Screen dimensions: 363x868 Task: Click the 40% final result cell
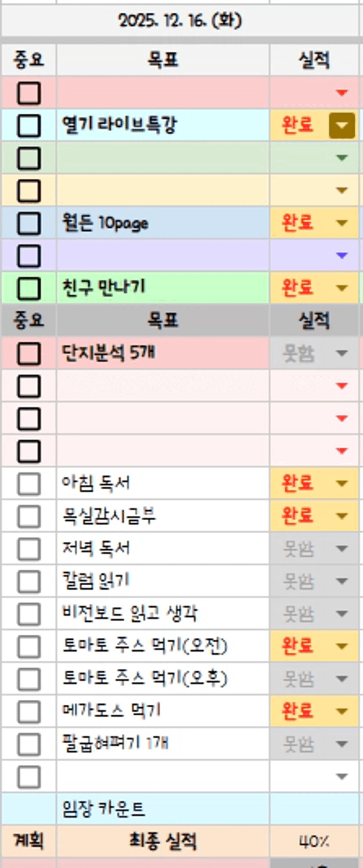(x=314, y=841)
